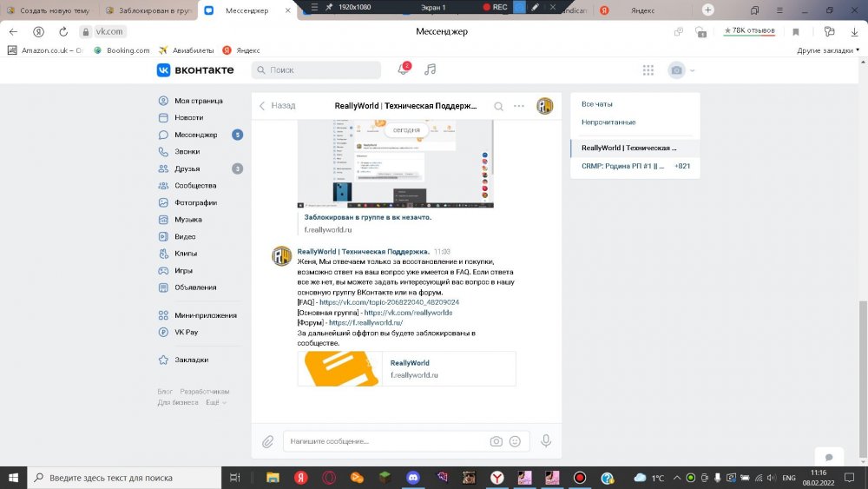The height and width of the screenshot is (489, 868).
Task: Show Все чаты filter
Action: 597,104
